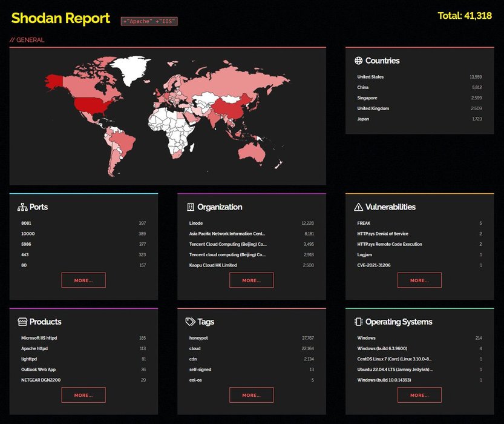Select the honeypot tag entry
Image resolution: width=504 pixels, height=424 pixels.
pyautogui.click(x=199, y=338)
